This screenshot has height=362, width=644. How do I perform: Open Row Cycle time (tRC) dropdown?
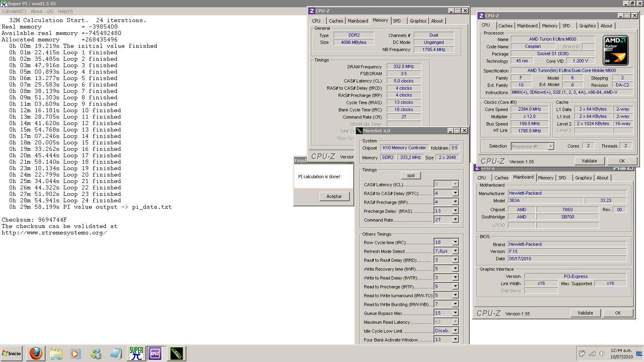[455, 242]
